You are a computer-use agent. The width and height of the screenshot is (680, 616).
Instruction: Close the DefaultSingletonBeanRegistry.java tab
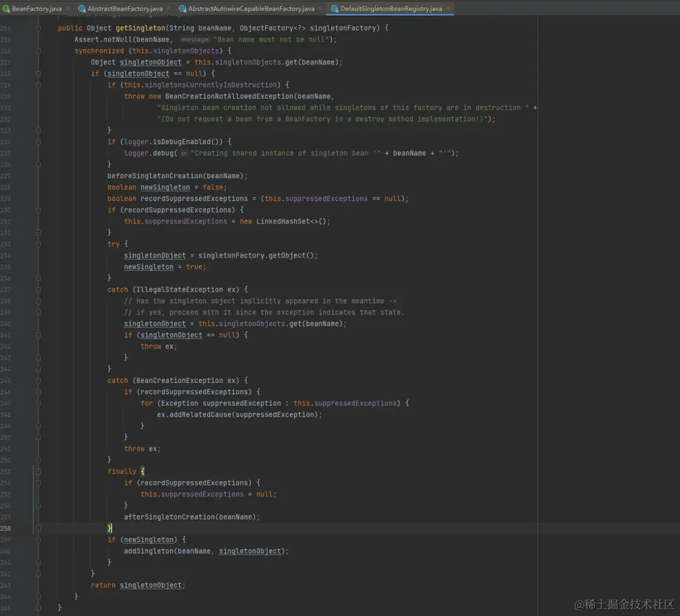click(448, 8)
